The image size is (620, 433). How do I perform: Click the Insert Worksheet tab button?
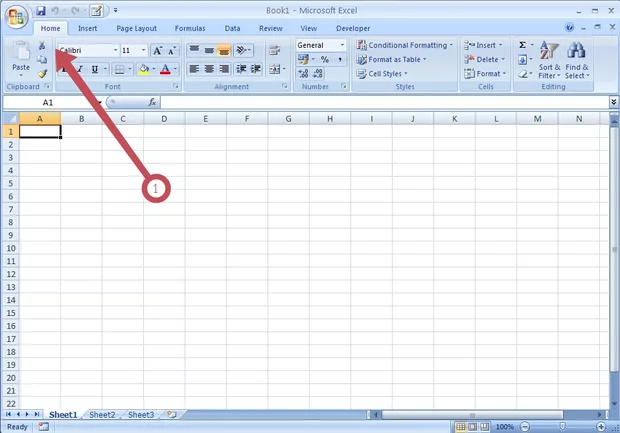pyautogui.click(x=172, y=414)
